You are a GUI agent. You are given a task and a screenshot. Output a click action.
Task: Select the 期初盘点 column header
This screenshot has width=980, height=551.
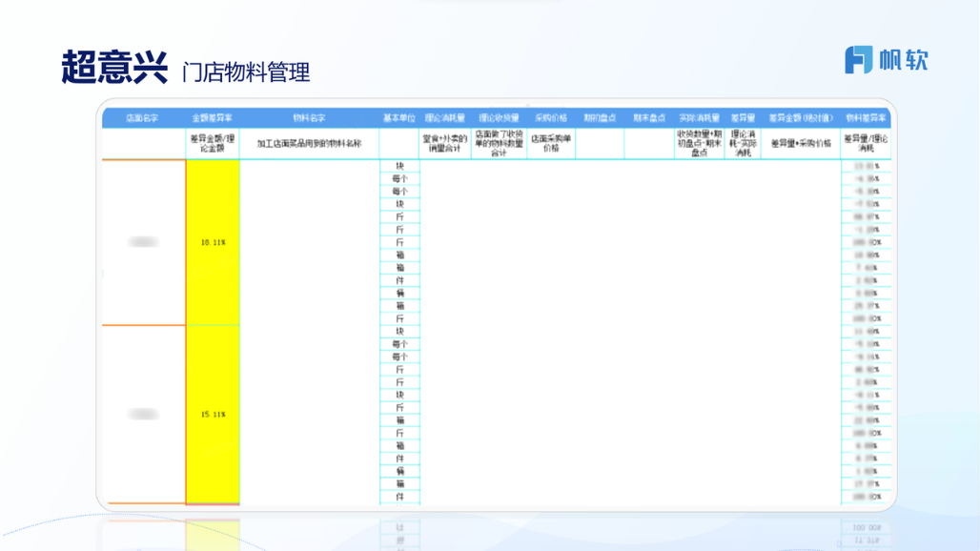(x=600, y=118)
